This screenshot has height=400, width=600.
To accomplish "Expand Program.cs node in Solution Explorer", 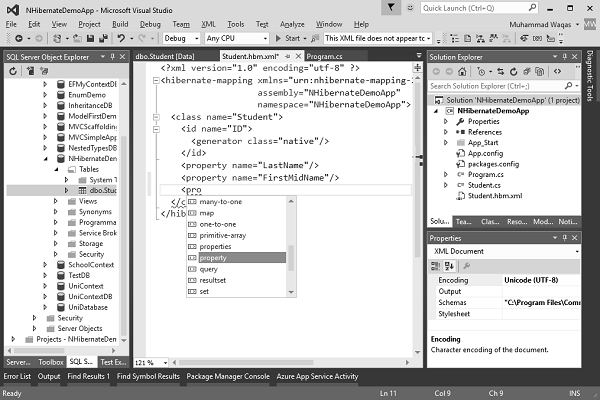I will pyautogui.click(x=446, y=175).
